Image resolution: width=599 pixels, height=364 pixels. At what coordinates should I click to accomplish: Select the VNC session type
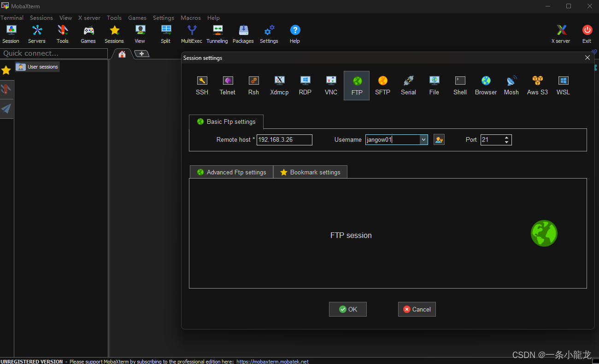tap(331, 86)
